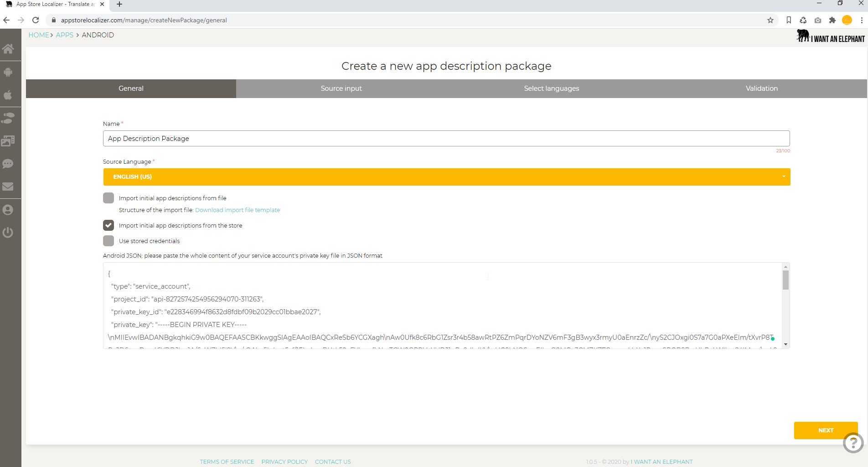Switch to the Source input tab

tap(341, 88)
